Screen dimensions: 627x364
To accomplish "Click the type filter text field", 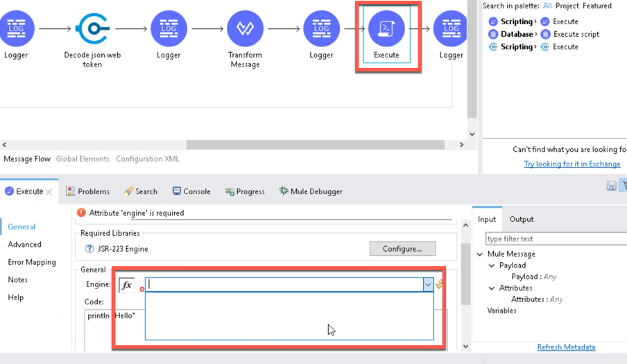I will (555, 239).
